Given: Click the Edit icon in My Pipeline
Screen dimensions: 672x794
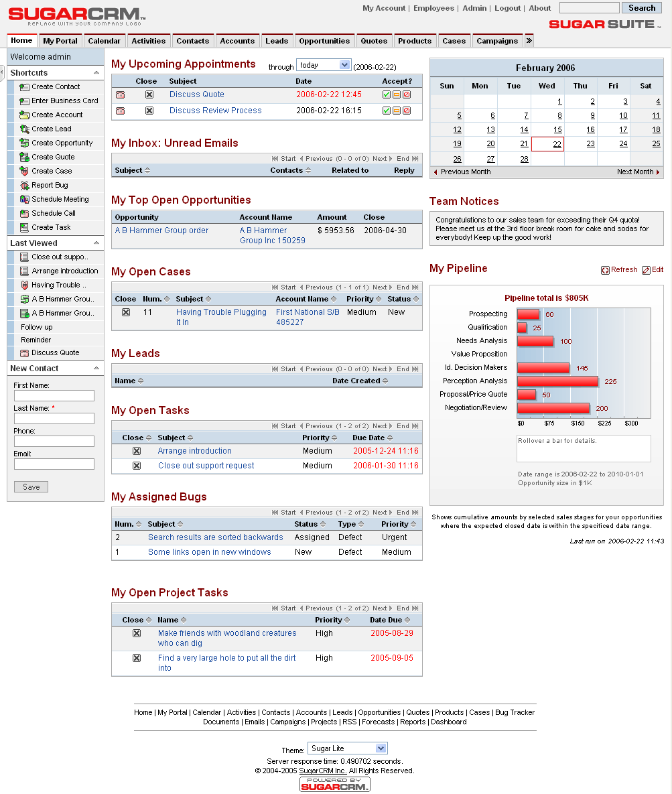Looking at the screenshot, I should pos(646,271).
